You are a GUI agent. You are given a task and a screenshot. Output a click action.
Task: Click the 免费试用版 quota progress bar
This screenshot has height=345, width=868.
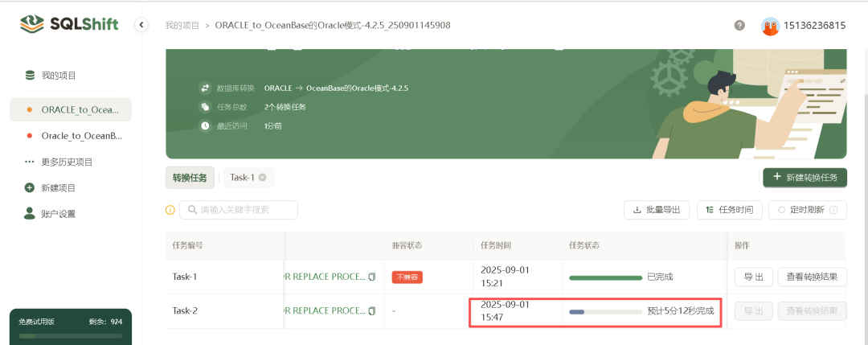(x=70, y=335)
